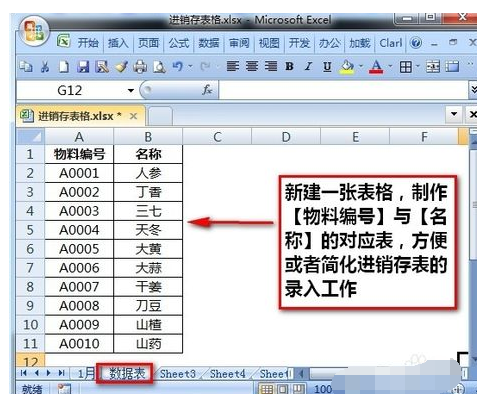Image resolution: width=477 pixels, height=394 pixels.
Task: Open the 公式 ribbon tab
Action: click(179, 43)
